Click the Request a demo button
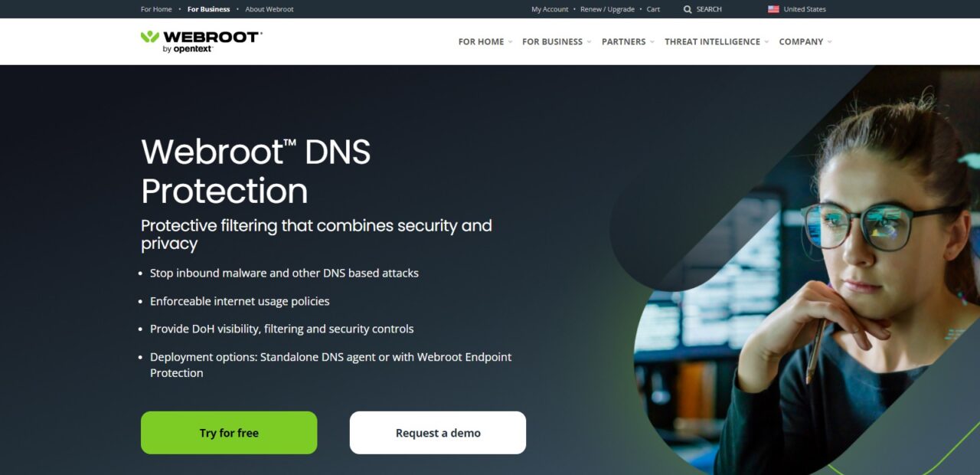Screen dimensions: 980x475 438,433
